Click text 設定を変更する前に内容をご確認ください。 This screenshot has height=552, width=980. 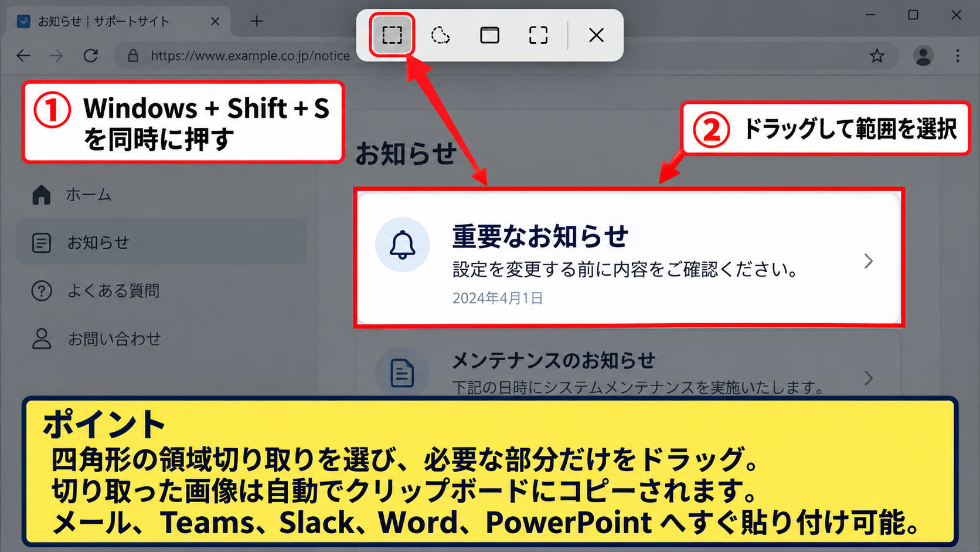coord(625,269)
